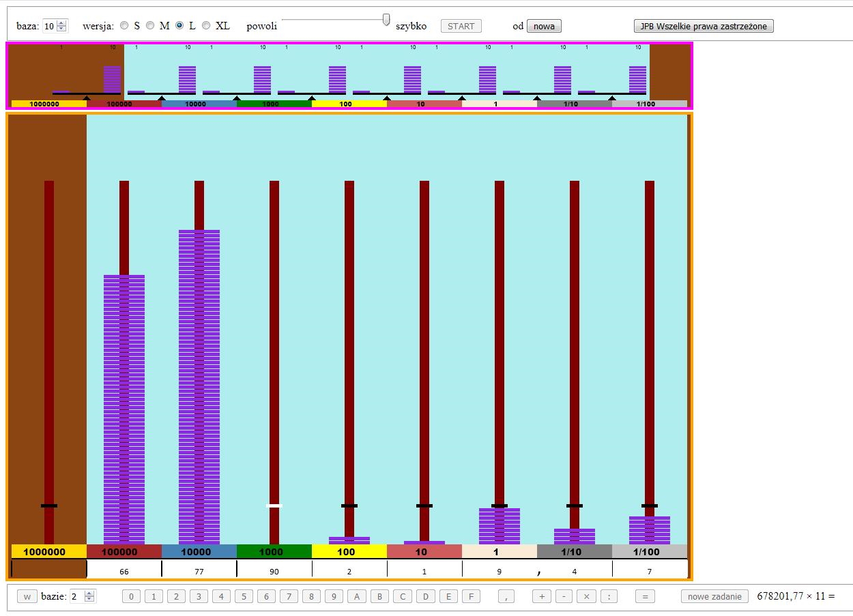The height and width of the screenshot is (616, 853).
Task: Click the division : button
Action: [609, 596]
